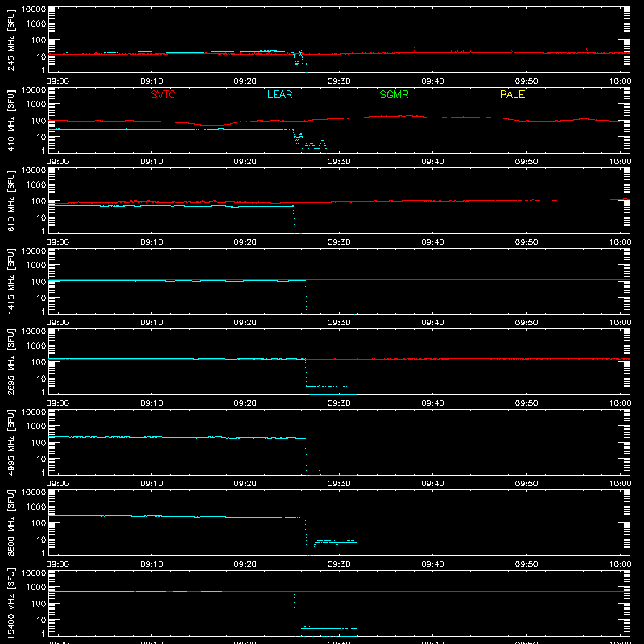Click the cyan low segment near 09:30 on 8800 MHz

click(336, 542)
